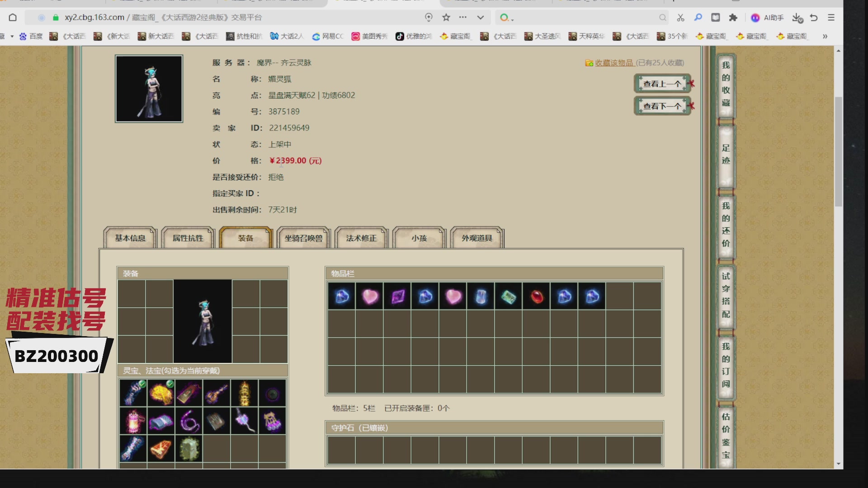
Task: Click the 查看下一个 button
Action: coord(662,106)
